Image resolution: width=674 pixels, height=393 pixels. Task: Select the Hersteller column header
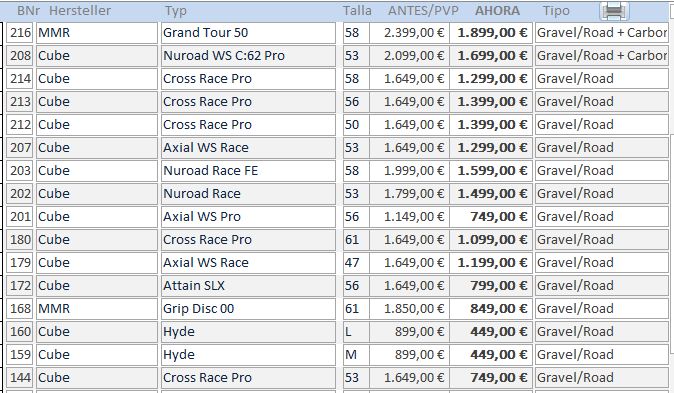pyautogui.click(x=80, y=11)
